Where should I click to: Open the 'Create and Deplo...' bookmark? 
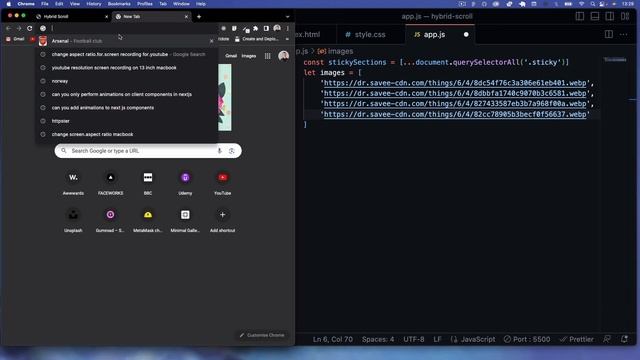tap(257, 39)
